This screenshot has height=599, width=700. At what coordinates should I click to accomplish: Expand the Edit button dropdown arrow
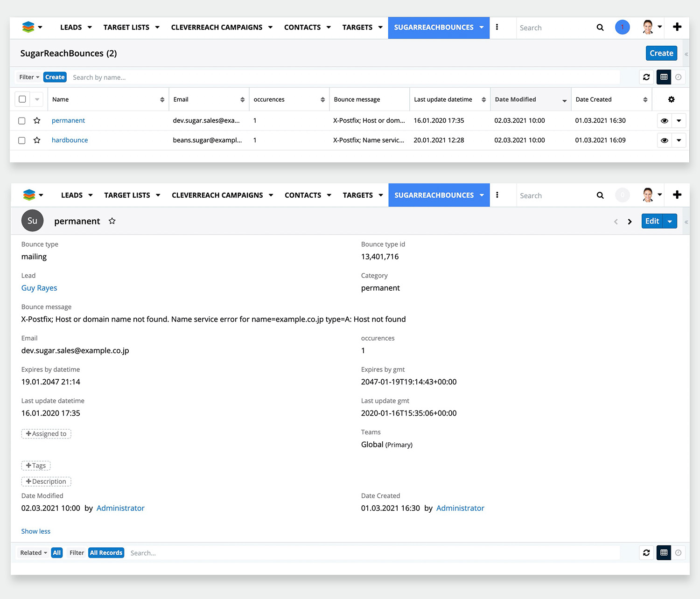tap(670, 222)
